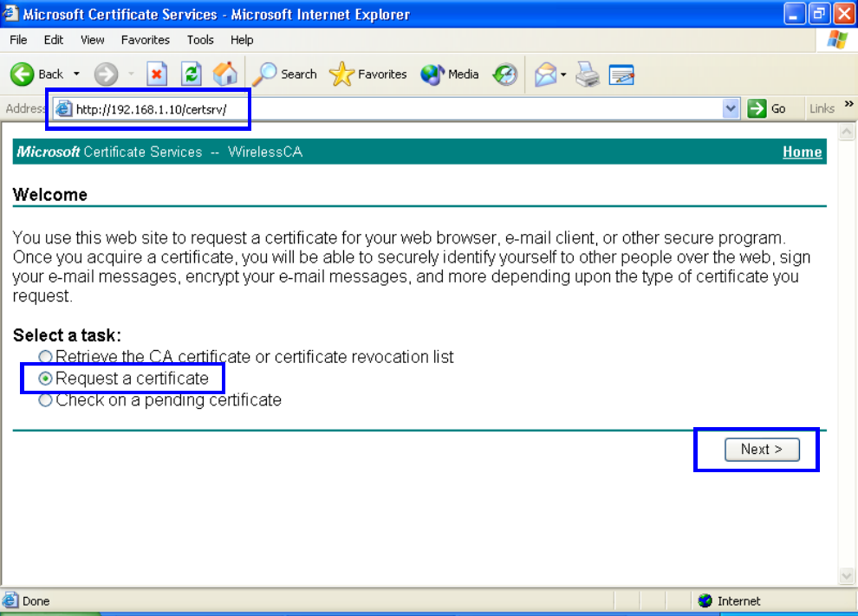Screen dimensions: 858x616
Task: Click the address field with certsrv URL
Action: pyautogui.click(x=397, y=109)
